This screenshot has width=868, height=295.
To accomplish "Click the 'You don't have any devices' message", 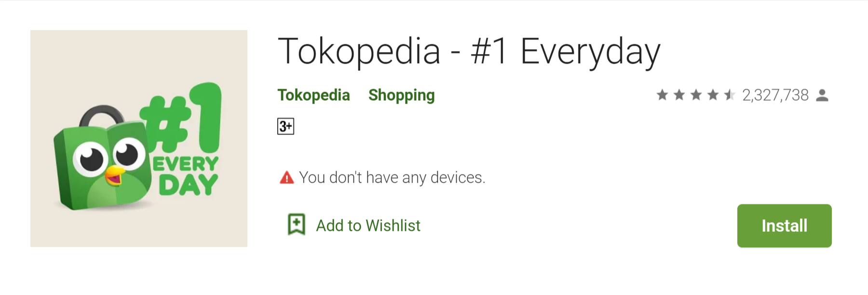I will coord(392,177).
